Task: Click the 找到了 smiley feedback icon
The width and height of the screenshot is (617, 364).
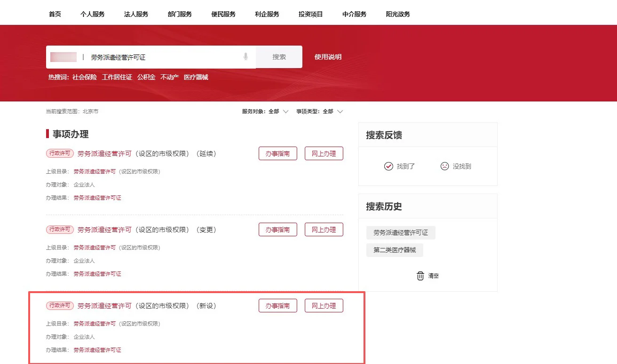Action: point(388,166)
